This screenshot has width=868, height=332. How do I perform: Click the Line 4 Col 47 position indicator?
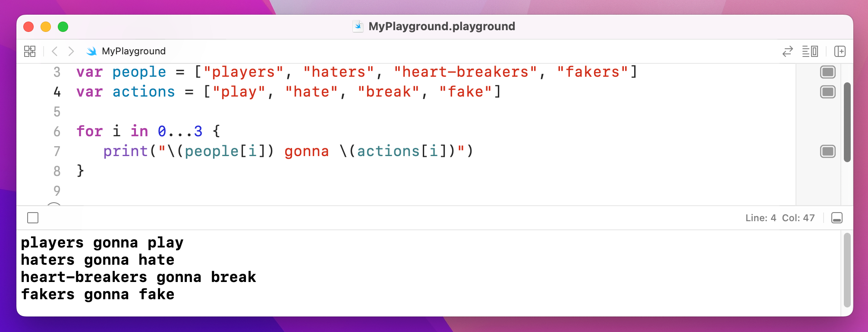[780, 218]
